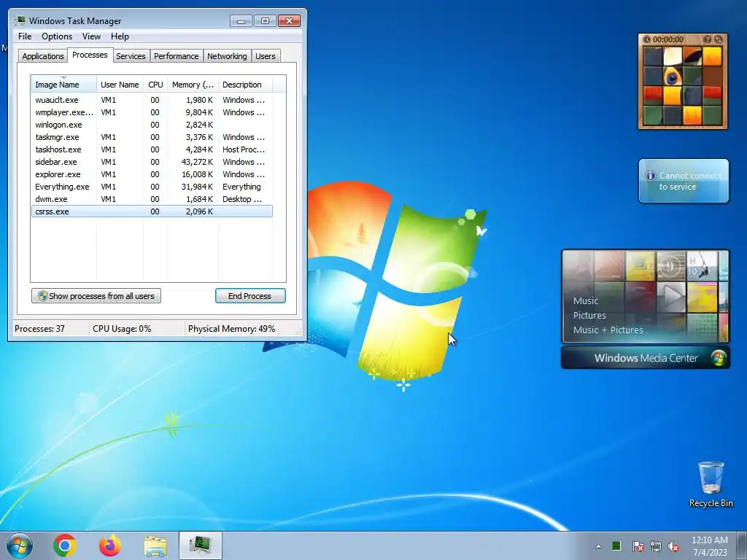Click the Show desktop strip
This screenshot has width=747, height=560.
[743, 545]
